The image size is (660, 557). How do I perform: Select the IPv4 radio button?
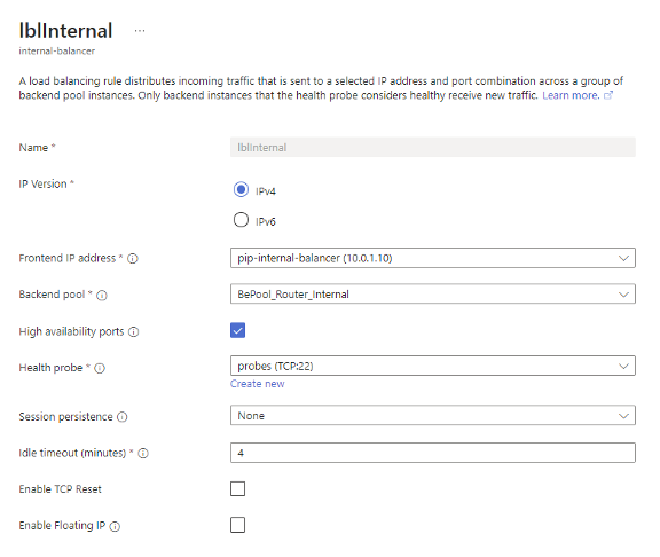240,189
